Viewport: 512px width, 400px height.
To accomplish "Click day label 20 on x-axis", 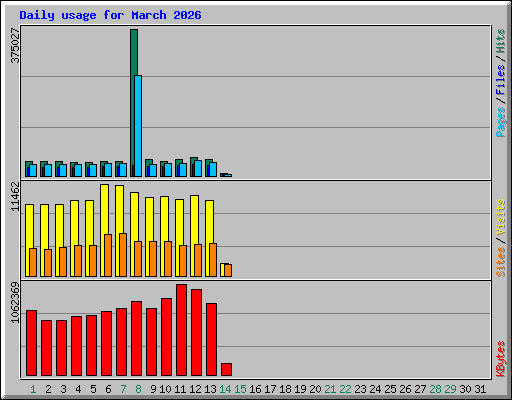I will click(x=315, y=389).
